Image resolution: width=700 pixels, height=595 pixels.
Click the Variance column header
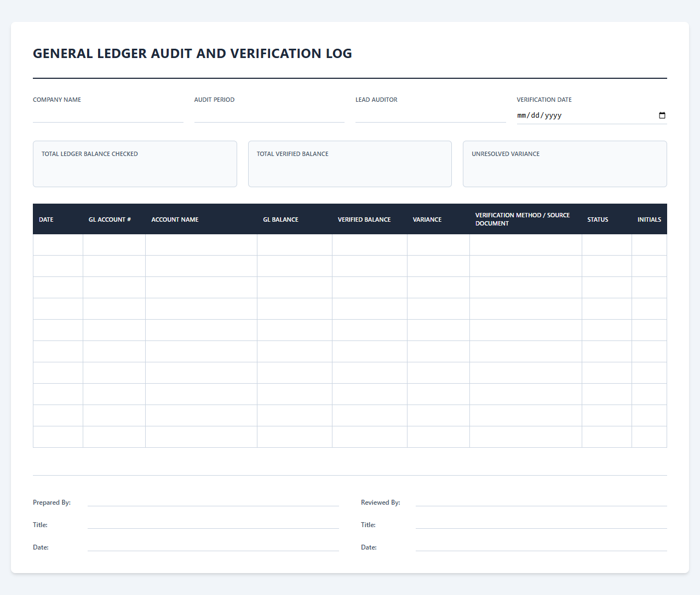(438, 219)
